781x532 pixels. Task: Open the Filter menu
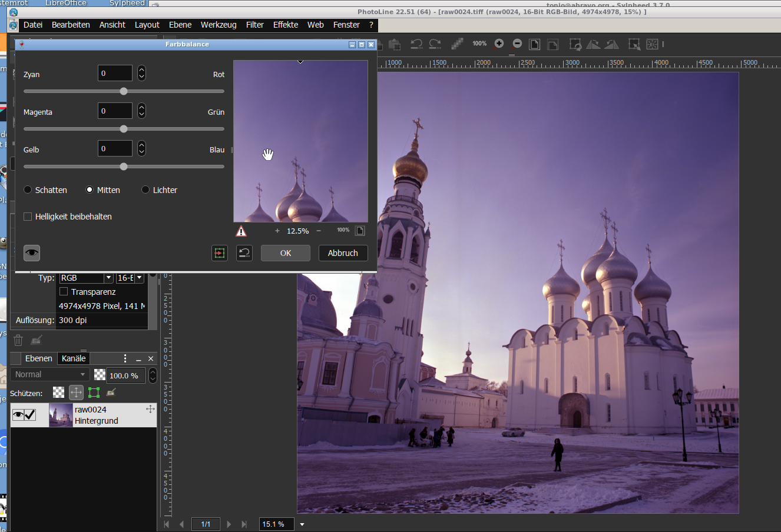[x=255, y=25]
